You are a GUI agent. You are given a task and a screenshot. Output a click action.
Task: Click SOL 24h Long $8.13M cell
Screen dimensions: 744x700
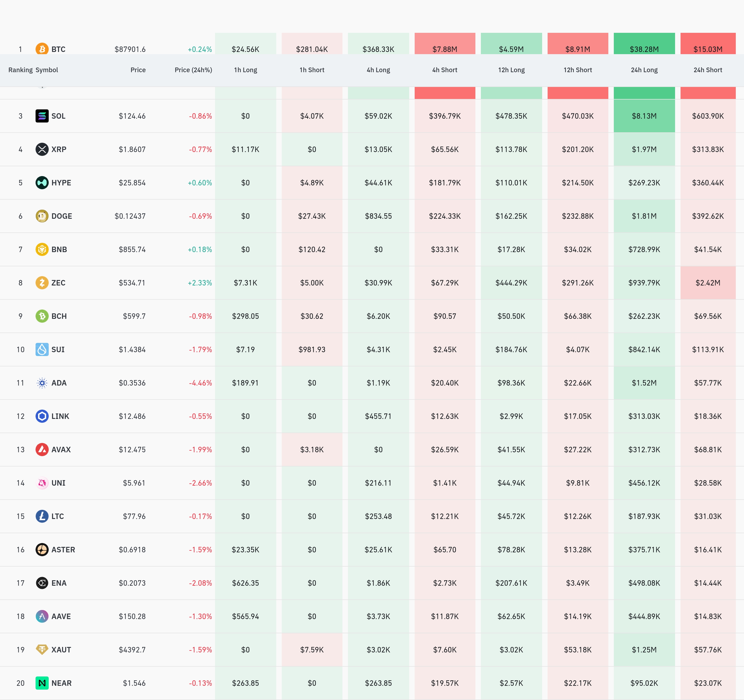(x=644, y=116)
